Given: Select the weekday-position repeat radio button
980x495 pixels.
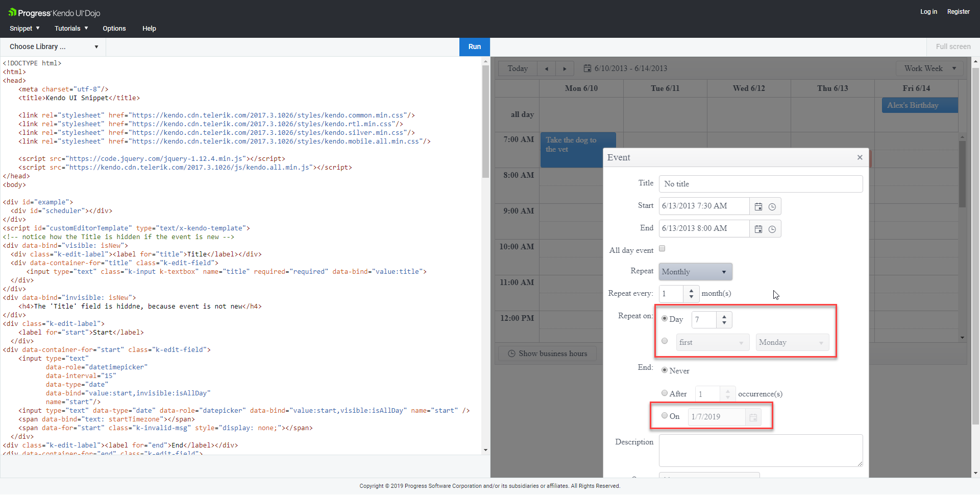Looking at the screenshot, I should pos(665,341).
